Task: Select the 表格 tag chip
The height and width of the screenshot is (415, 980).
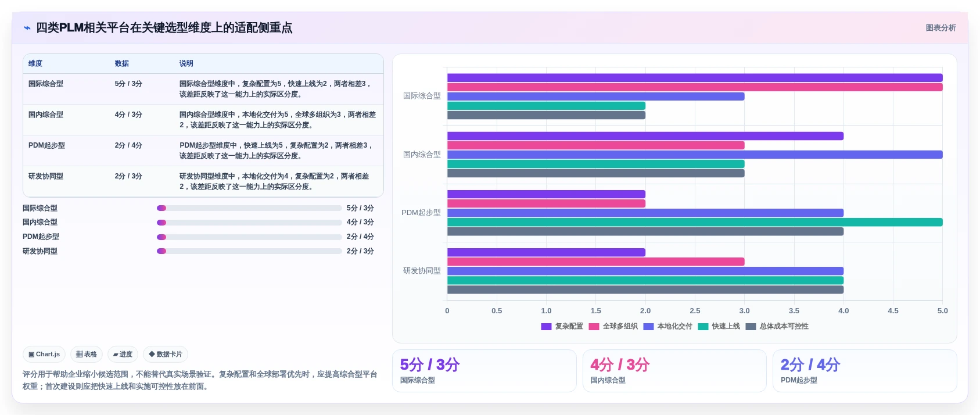Action: coord(87,354)
